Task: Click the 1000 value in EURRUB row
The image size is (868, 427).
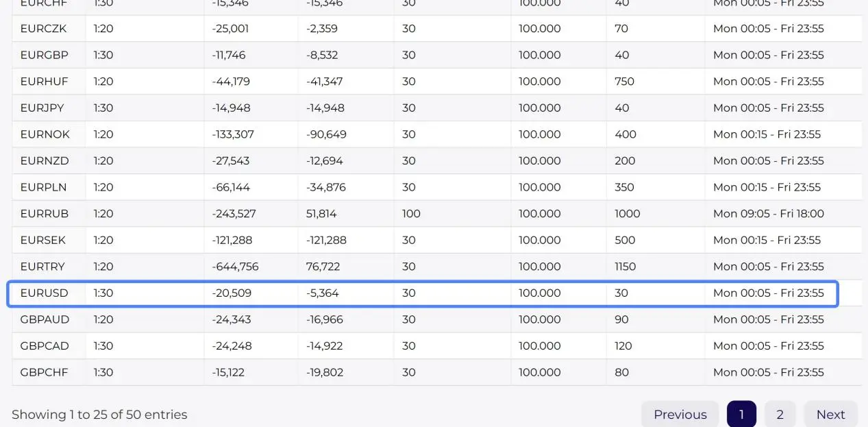Action: 627,213
